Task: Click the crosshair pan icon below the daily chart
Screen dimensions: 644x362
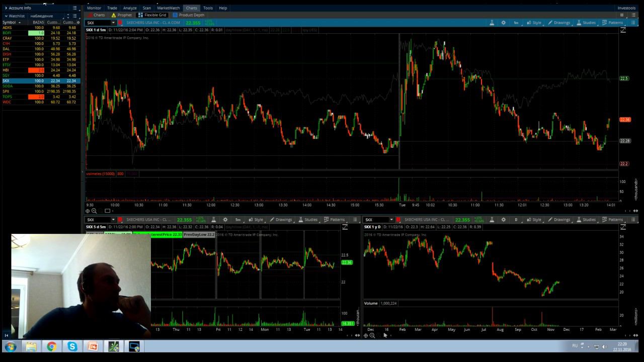Action: tap(366, 335)
